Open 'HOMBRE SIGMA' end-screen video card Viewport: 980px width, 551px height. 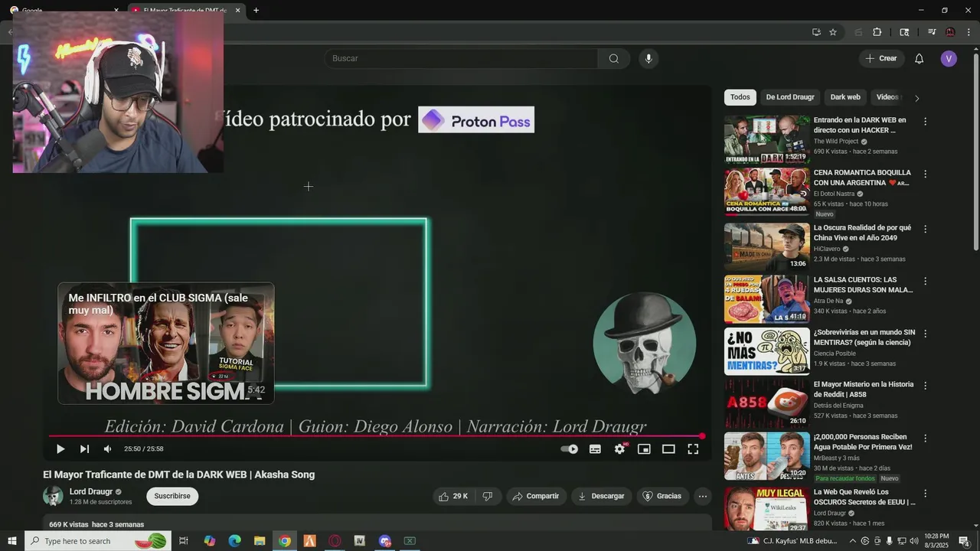point(166,344)
